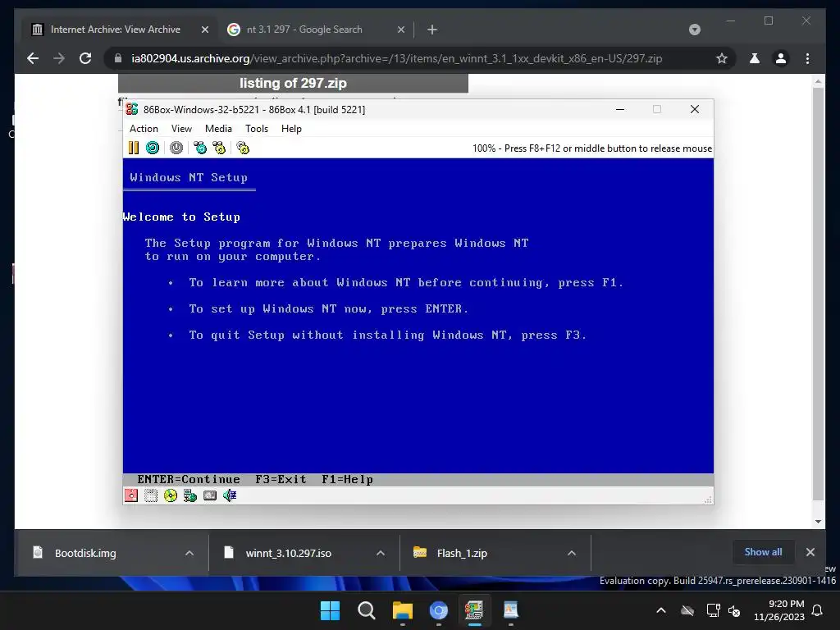Open emulator settings gear icon
This screenshot has height=630, width=840.
pos(243,148)
